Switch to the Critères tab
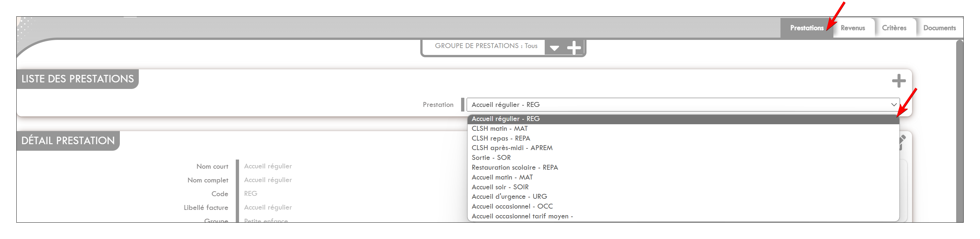980x239 pixels. 894,28
